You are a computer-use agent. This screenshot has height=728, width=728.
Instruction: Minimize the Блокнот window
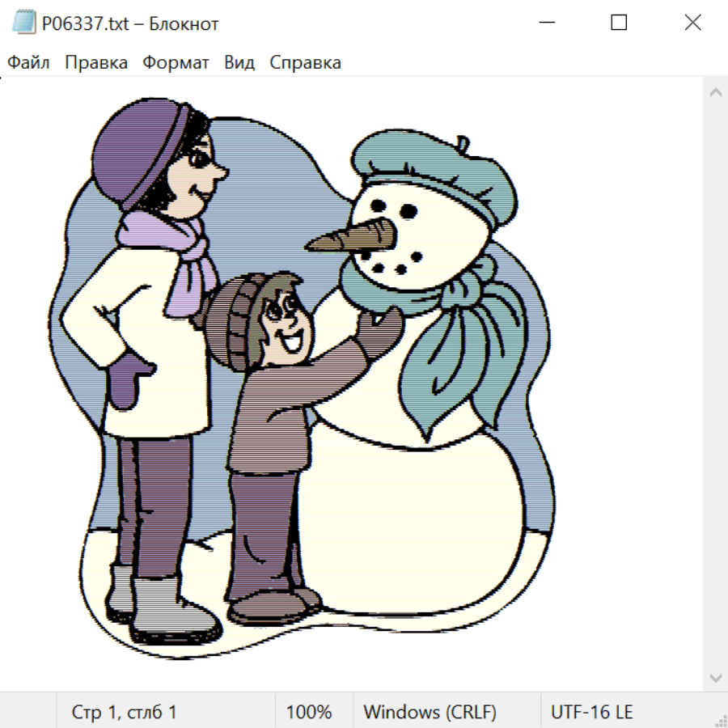tap(546, 23)
